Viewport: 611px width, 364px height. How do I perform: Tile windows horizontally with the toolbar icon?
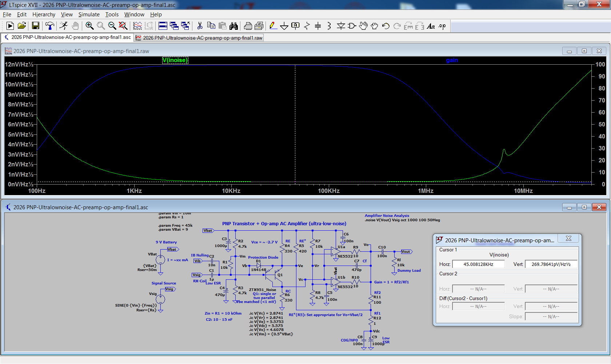tap(163, 26)
